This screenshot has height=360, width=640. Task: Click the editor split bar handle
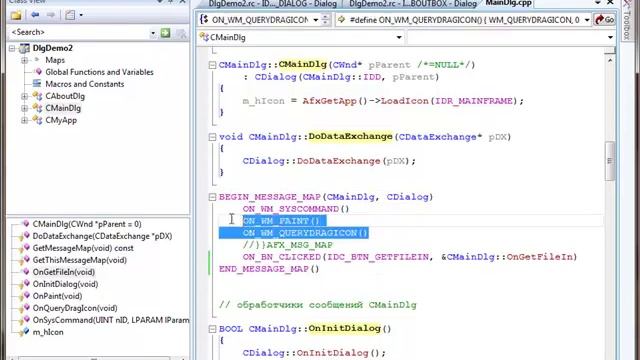tap(610, 51)
